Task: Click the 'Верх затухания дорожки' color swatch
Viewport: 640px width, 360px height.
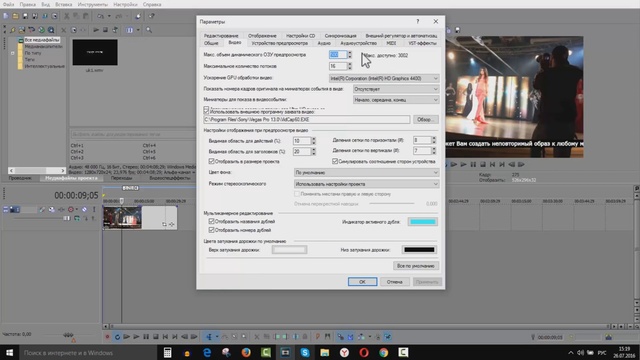Action: pyautogui.click(x=289, y=249)
